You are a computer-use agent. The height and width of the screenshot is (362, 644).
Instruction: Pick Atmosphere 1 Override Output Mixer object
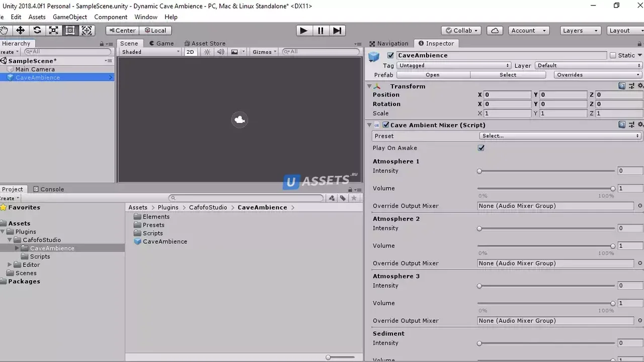pyautogui.click(x=640, y=206)
